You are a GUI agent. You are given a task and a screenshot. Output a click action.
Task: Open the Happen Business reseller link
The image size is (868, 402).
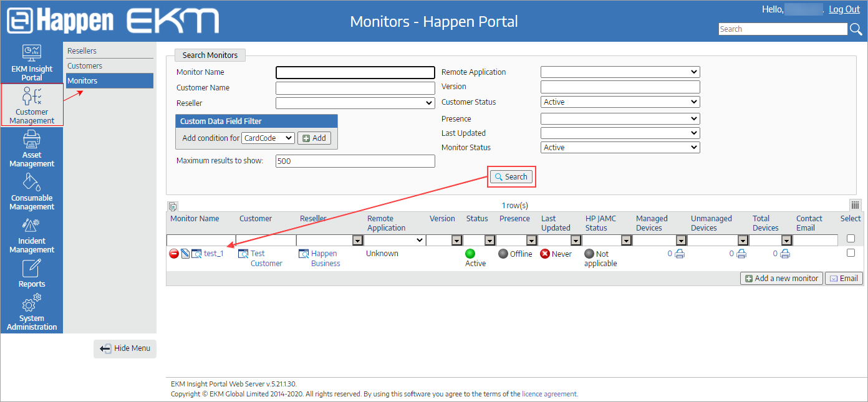tap(325, 259)
